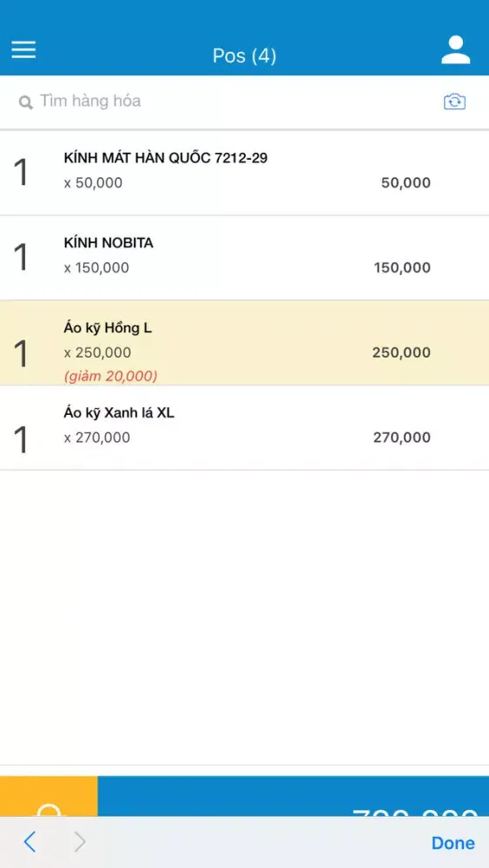Open the Áo kỹ Hồng L item
Screen dimensions: 489x868
[x=244, y=343]
